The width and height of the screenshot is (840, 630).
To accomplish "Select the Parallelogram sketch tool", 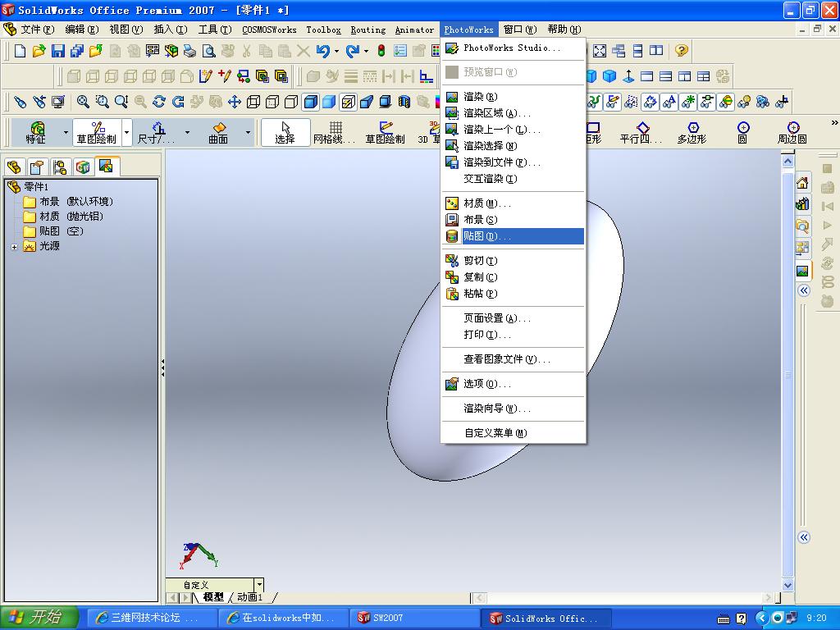I will pyautogui.click(x=641, y=132).
